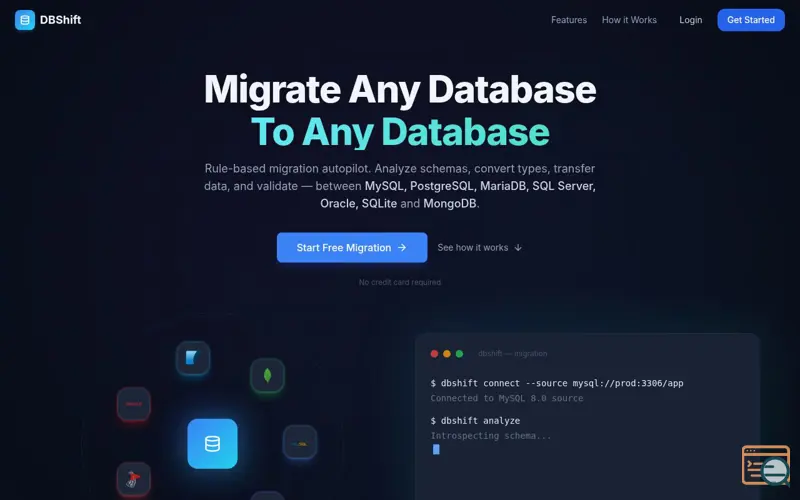Open the floating terminal search widget icon

[x=766, y=465]
